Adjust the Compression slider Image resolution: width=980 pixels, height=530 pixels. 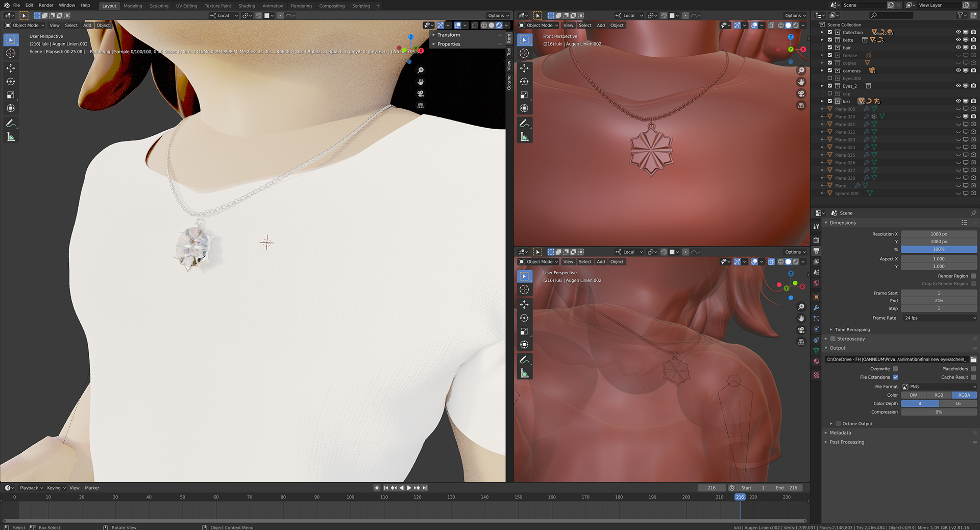pos(939,413)
